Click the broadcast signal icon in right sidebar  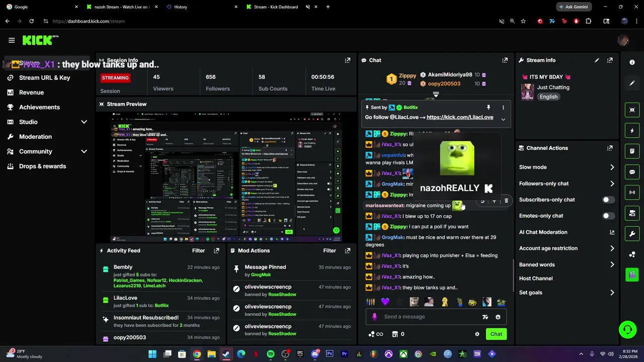[632, 193]
